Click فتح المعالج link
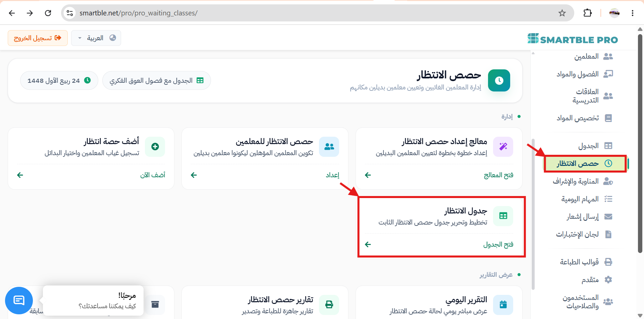Screen dimensions: 644x319 pyautogui.click(x=498, y=175)
